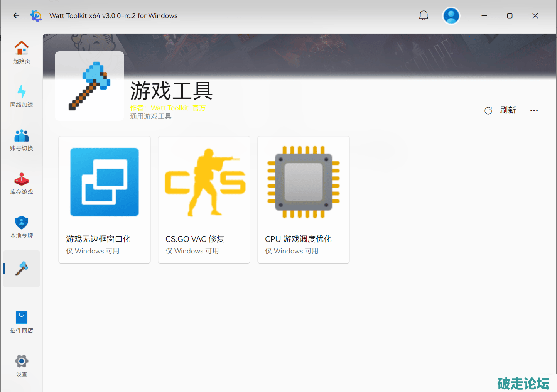The width and height of the screenshot is (557, 392).
Task: Click the 刷新 refresh button
Action: (500, 110)
